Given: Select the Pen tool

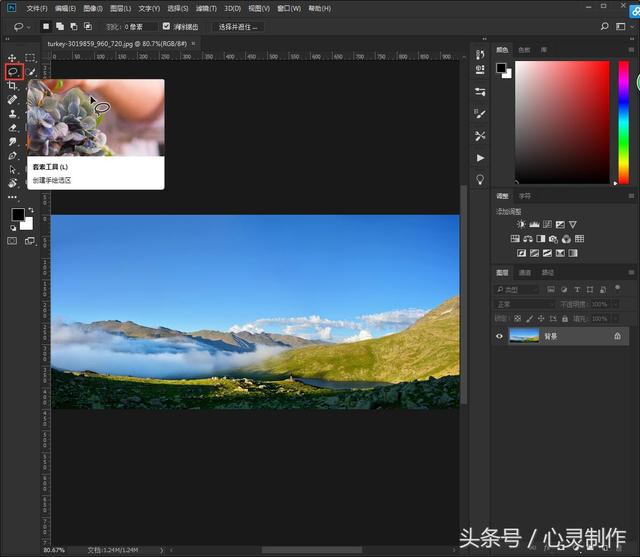Looking at the screenshot, I should [x=12, y=155].
